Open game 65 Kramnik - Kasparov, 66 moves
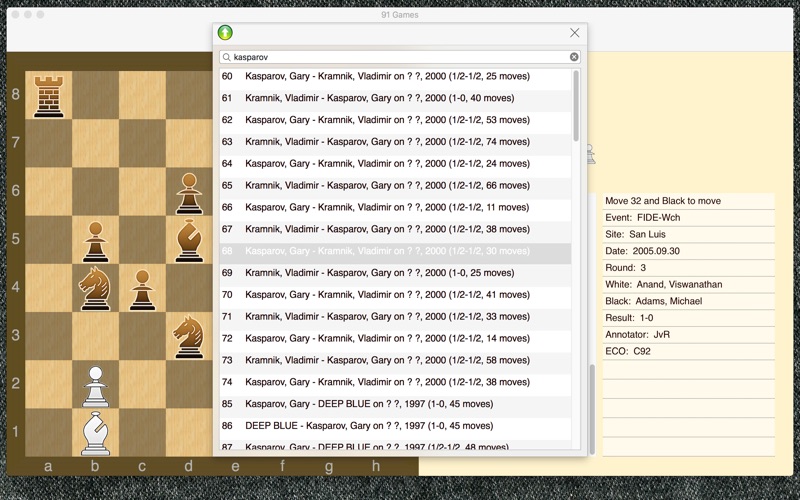 point(395,186)
